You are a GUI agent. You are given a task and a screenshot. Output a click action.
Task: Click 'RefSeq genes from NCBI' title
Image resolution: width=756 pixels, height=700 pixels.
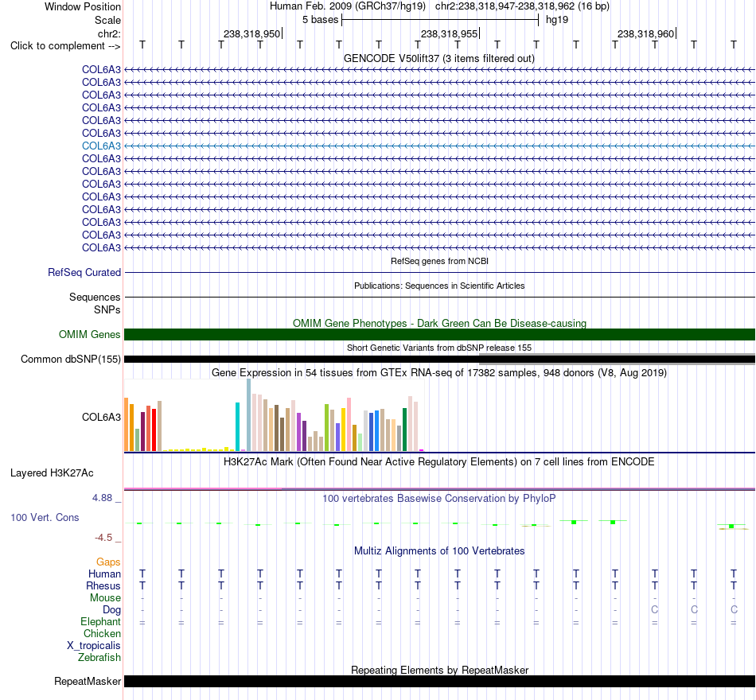click(439, 261)
